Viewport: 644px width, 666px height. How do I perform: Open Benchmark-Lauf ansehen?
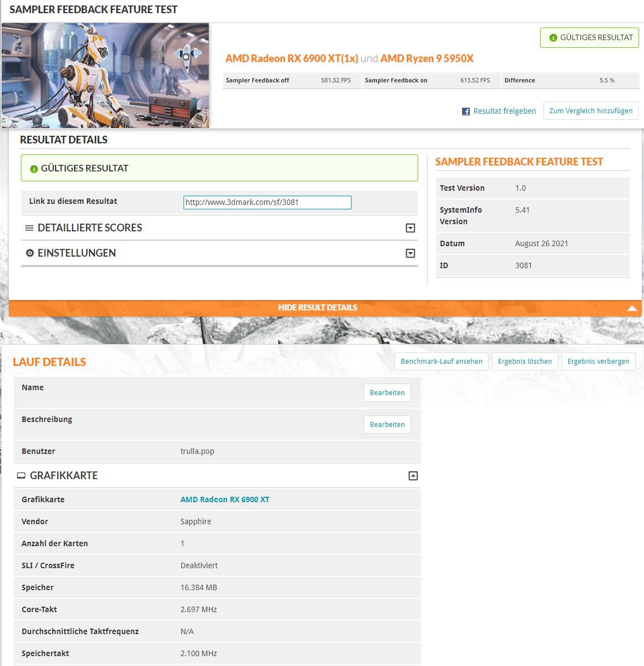441,361
